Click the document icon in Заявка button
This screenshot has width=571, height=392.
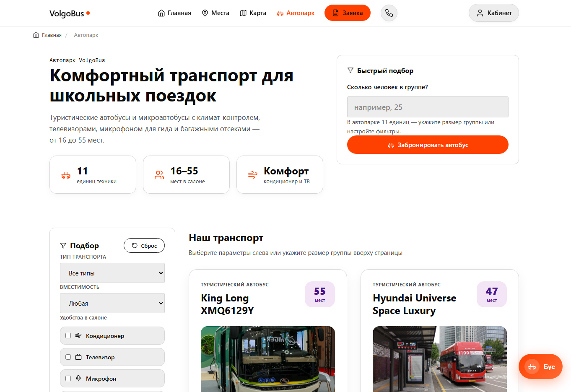coord(335,13)
